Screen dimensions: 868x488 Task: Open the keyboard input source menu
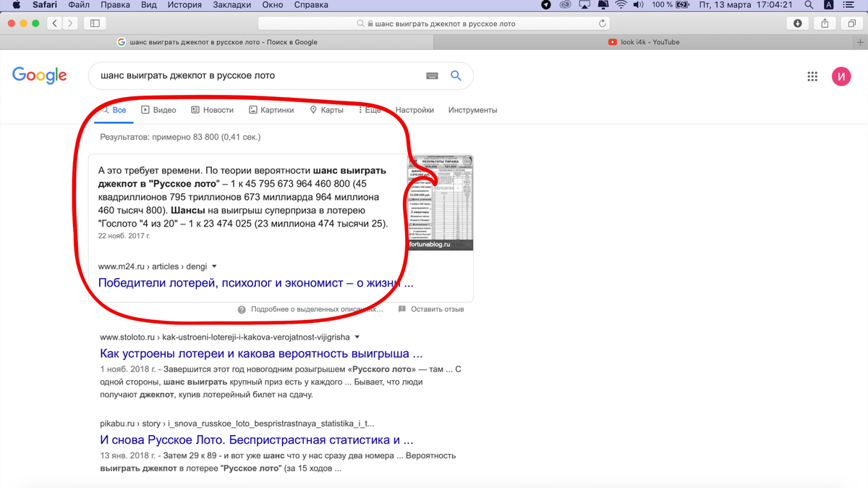pyautogui.click(x=829, y=5)
